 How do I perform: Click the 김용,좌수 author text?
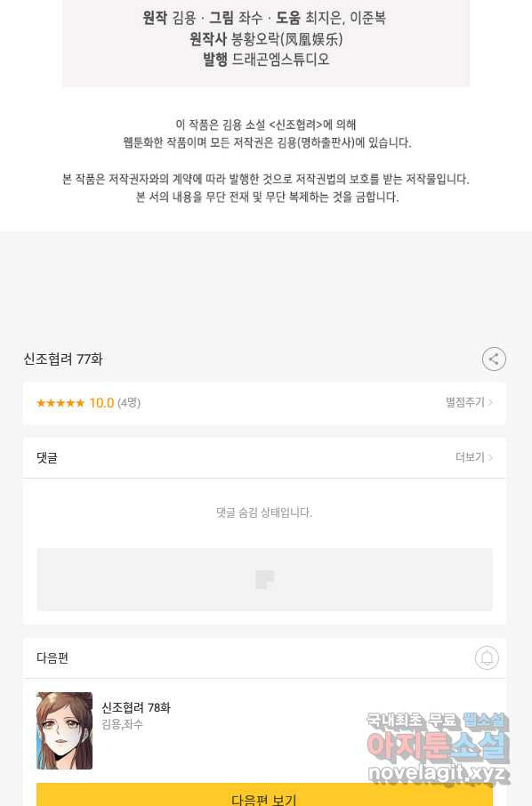(x=123, y=724)
